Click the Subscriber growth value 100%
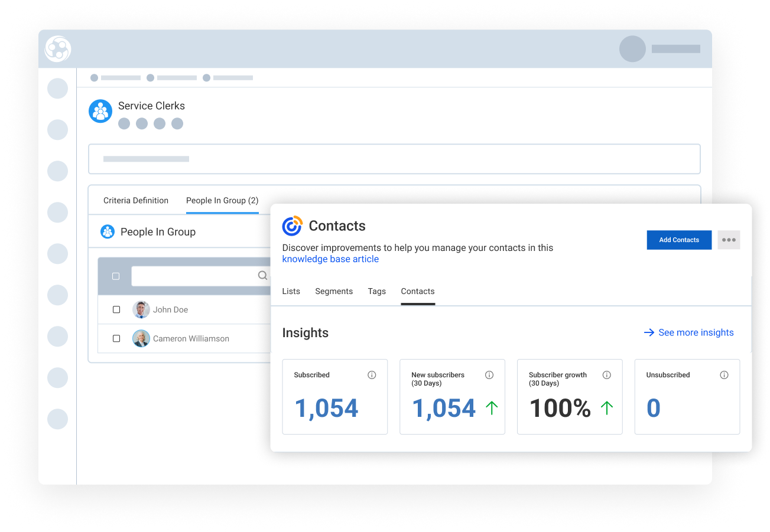770x532 pixels. click(x=560, y=408)
